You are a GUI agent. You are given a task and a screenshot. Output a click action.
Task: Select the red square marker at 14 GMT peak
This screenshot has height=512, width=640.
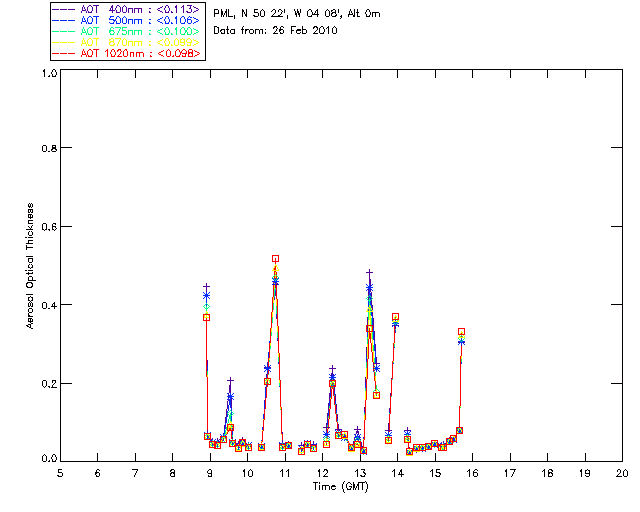(x=395, y=317)
